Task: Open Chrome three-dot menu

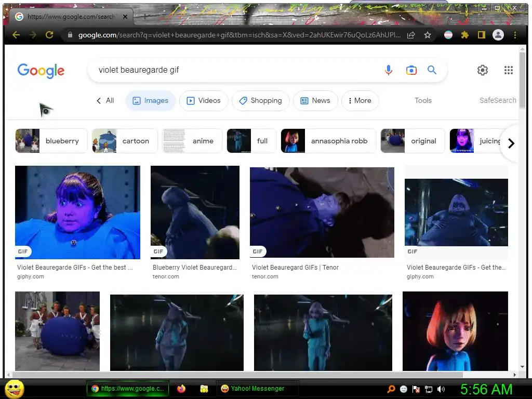Action: coord(515,35)
